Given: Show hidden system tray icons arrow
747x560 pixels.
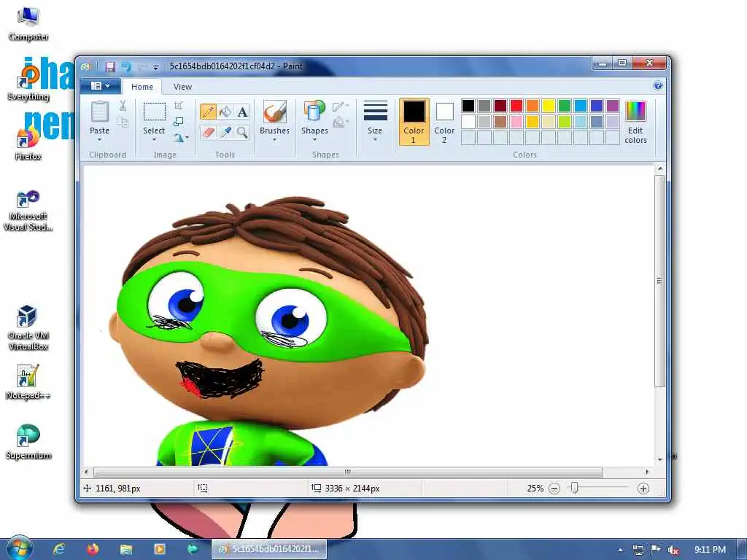Looking at the screenshot, I should point(620,550).
